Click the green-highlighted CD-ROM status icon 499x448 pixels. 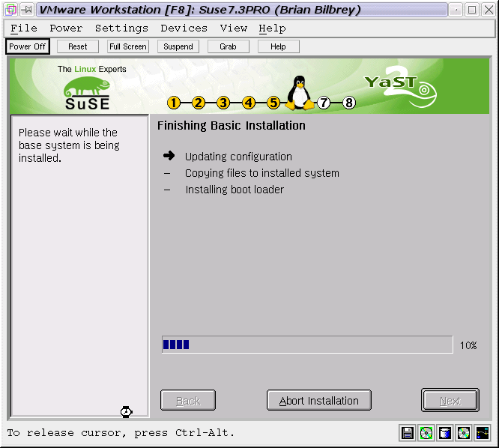[x=426, y=432]
